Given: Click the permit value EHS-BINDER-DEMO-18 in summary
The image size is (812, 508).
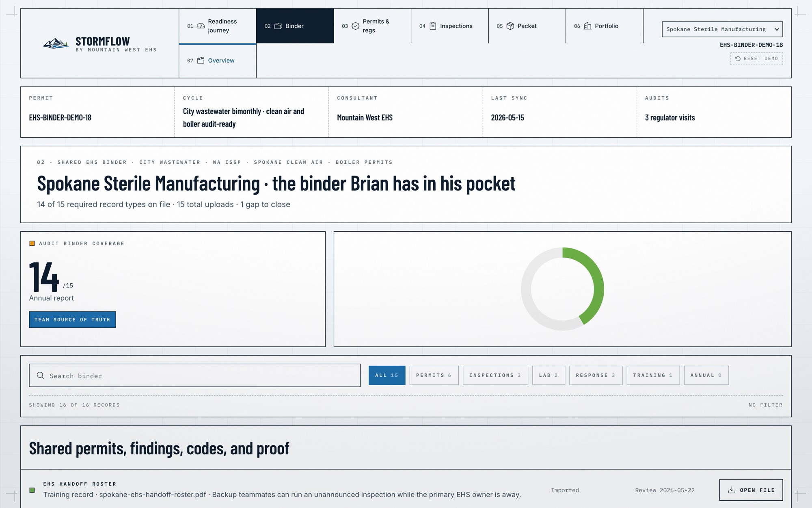Looking at the screenshot, I should point(60,117).
